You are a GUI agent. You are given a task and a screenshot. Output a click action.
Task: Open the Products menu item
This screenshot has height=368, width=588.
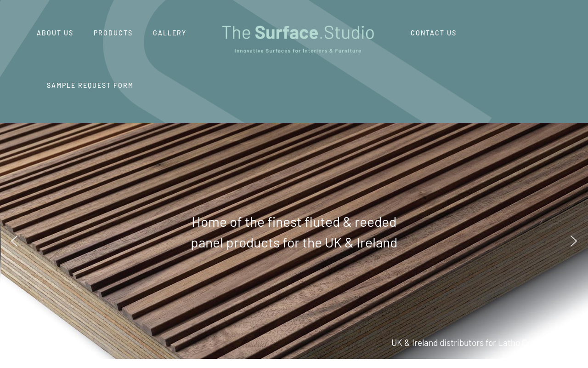113,33
